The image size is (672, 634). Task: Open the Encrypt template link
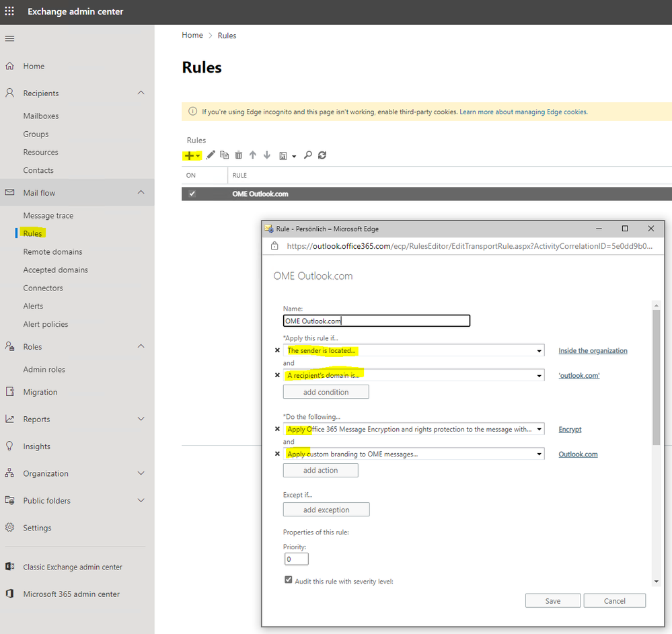[570, 429]
